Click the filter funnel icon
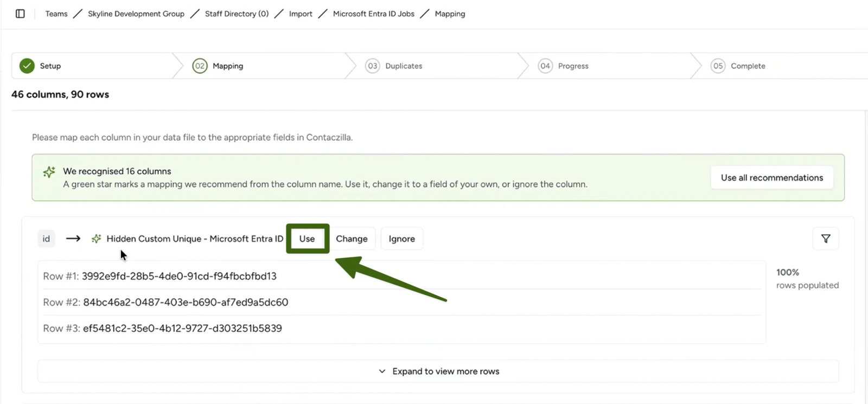Screen dimensions: 868x404 [826, 239]
